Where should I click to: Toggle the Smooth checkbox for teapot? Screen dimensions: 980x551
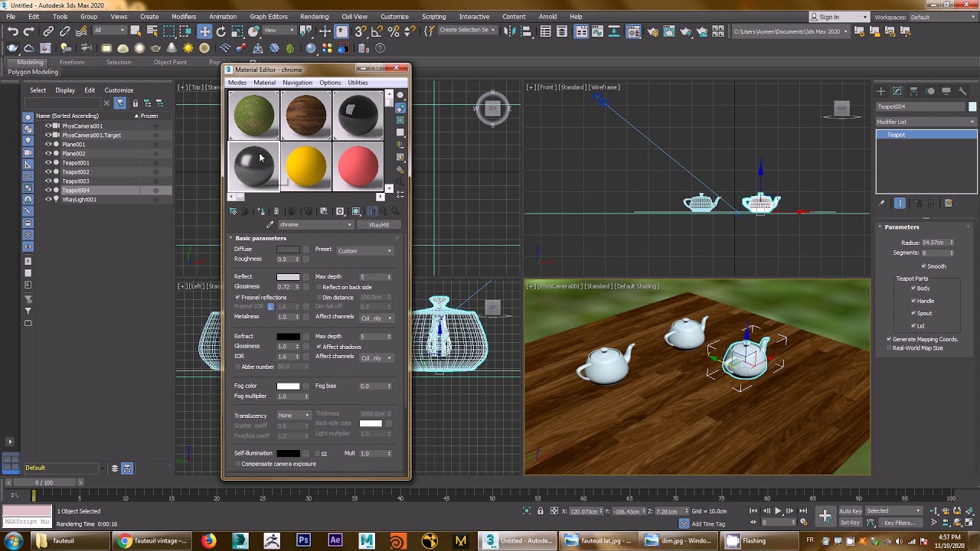coord(923,266)
